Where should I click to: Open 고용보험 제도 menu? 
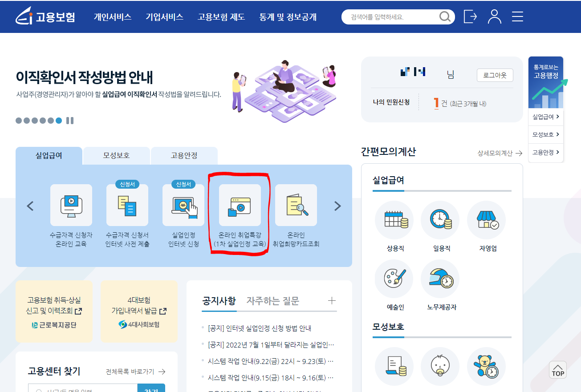tap(221, 17)
